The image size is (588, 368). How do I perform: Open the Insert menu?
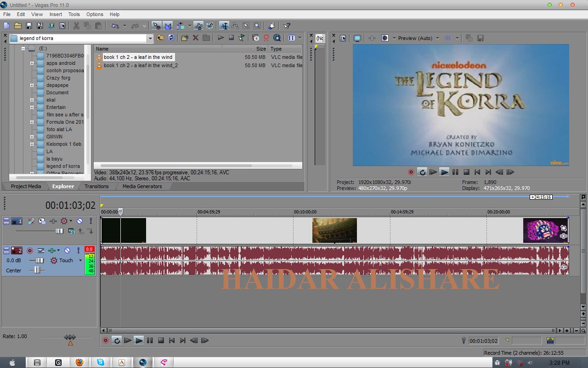56,14
